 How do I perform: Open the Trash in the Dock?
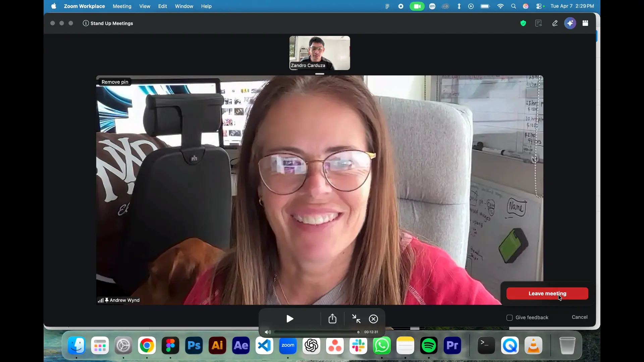568,346
